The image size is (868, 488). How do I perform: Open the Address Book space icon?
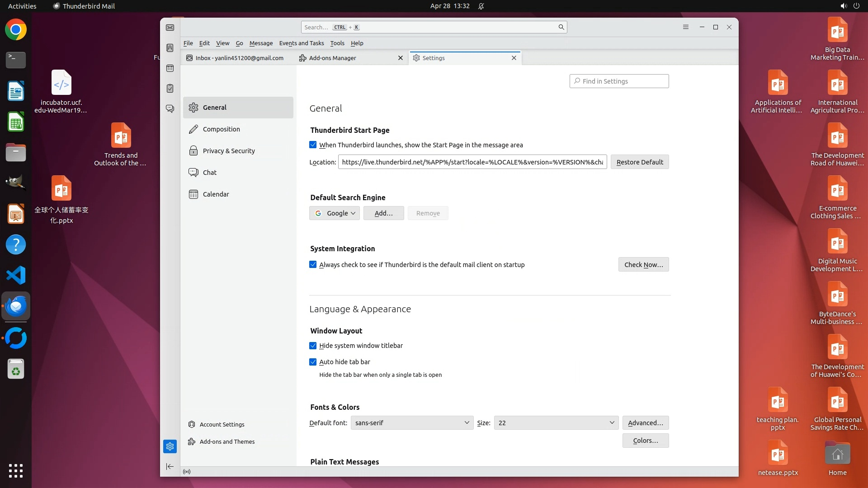tap(170, 48)
